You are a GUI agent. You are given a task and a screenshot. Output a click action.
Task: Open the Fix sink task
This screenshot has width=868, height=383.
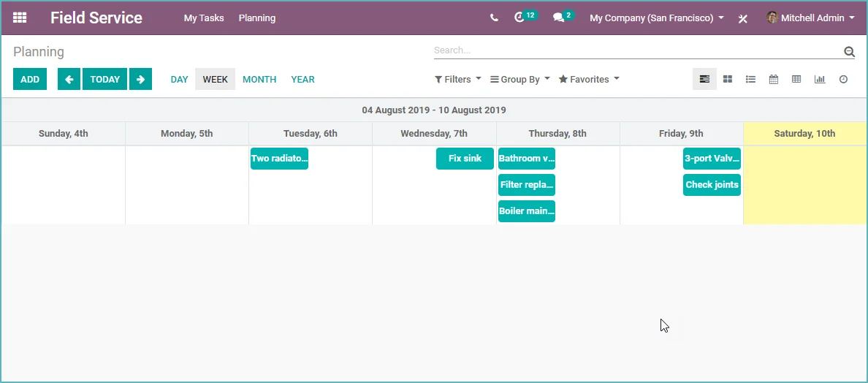point(465,159)
